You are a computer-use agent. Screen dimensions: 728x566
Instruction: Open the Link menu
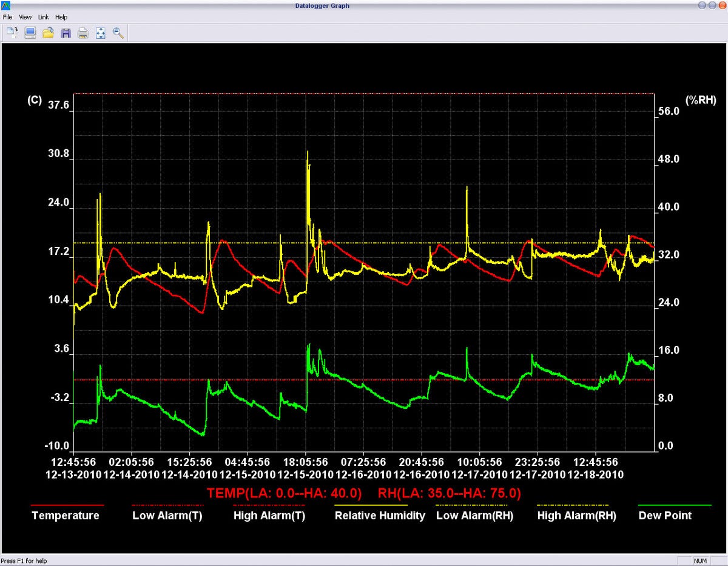point(43,17)
